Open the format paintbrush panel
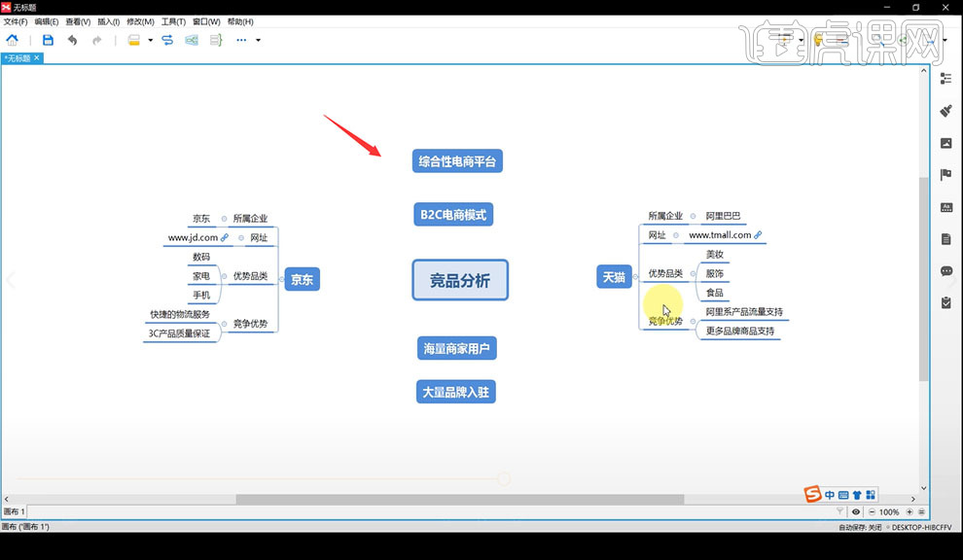963x560 pixels. pyautogui.click(x=945, y=110)
